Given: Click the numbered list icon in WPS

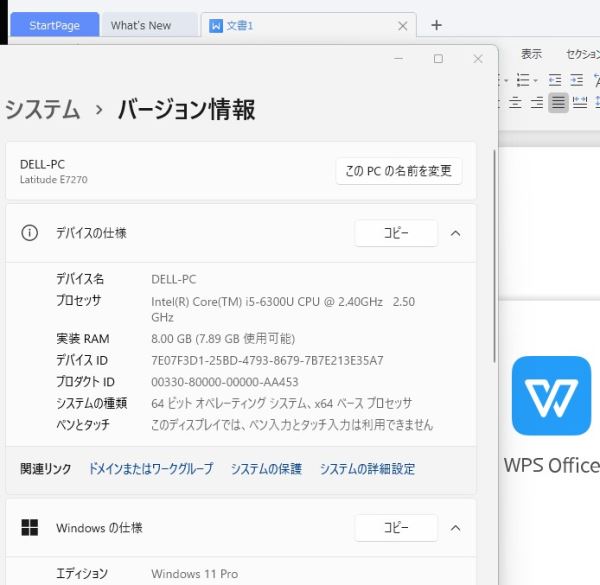Looking at the screenshot, I should click(523, 80).
